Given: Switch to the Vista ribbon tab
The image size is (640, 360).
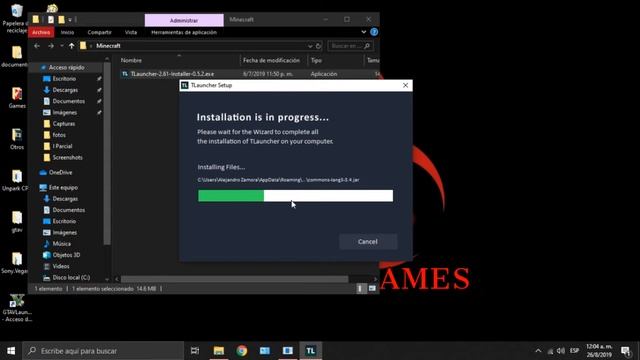Looking at the screenshot, I should (x=131, y=32).
